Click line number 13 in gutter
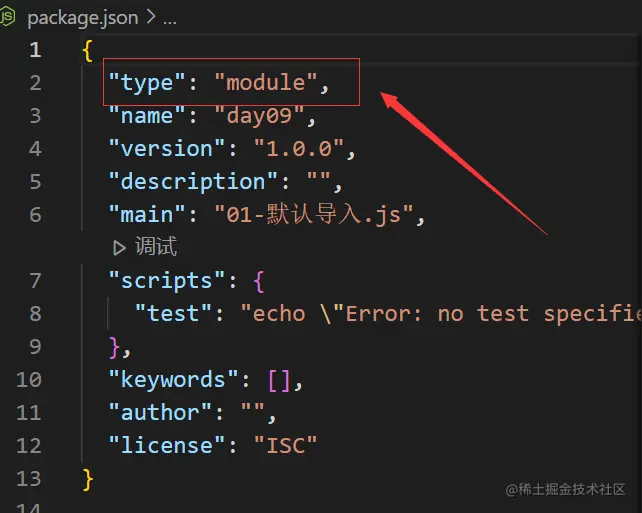The image size is (642, 513). pyautogui.click(x=29, y=479)
